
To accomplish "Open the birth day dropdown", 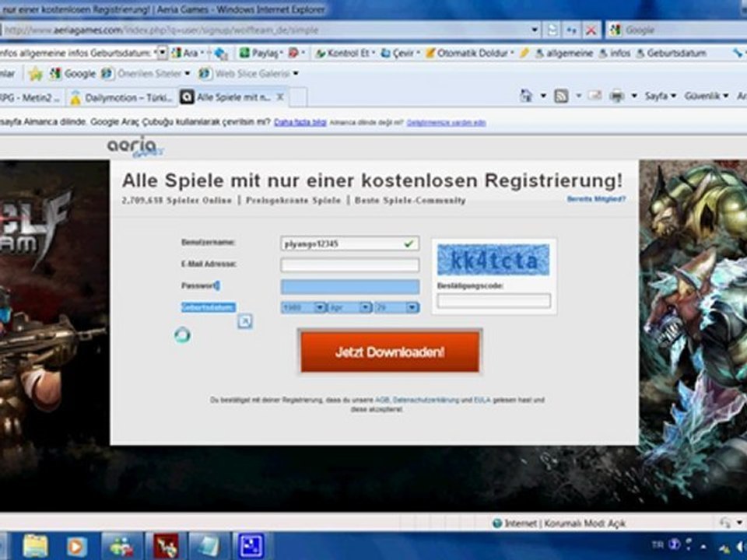I will [396, 308].
